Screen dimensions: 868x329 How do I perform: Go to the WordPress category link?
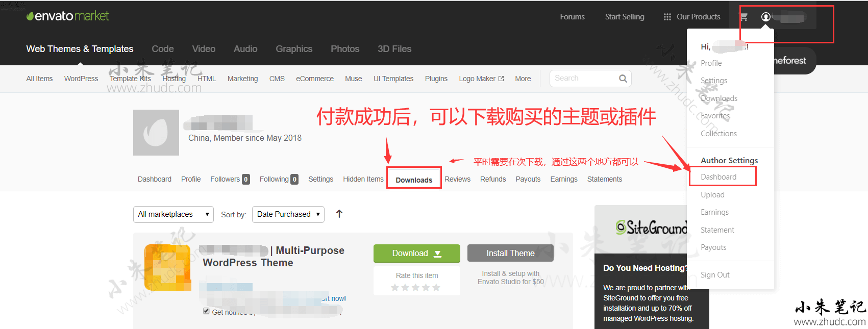81,79
